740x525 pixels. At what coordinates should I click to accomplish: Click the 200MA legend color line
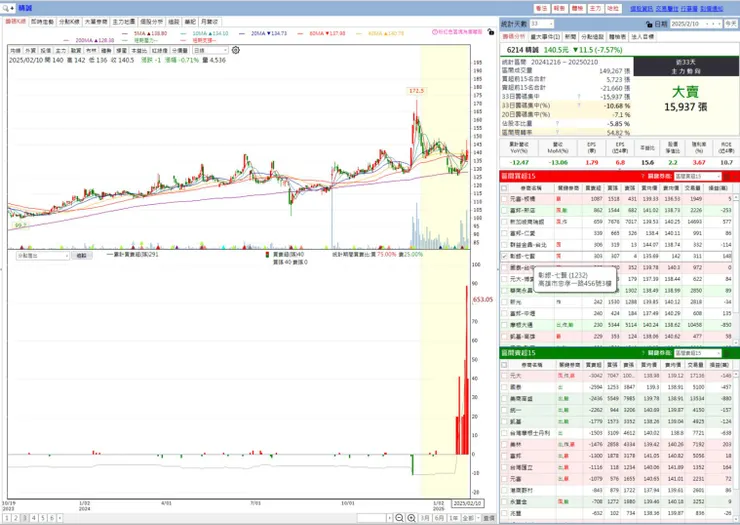[66, 41]
